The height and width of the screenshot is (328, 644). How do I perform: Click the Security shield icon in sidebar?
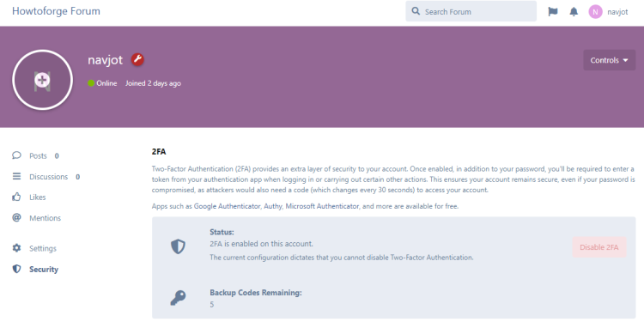click(16, 269)
